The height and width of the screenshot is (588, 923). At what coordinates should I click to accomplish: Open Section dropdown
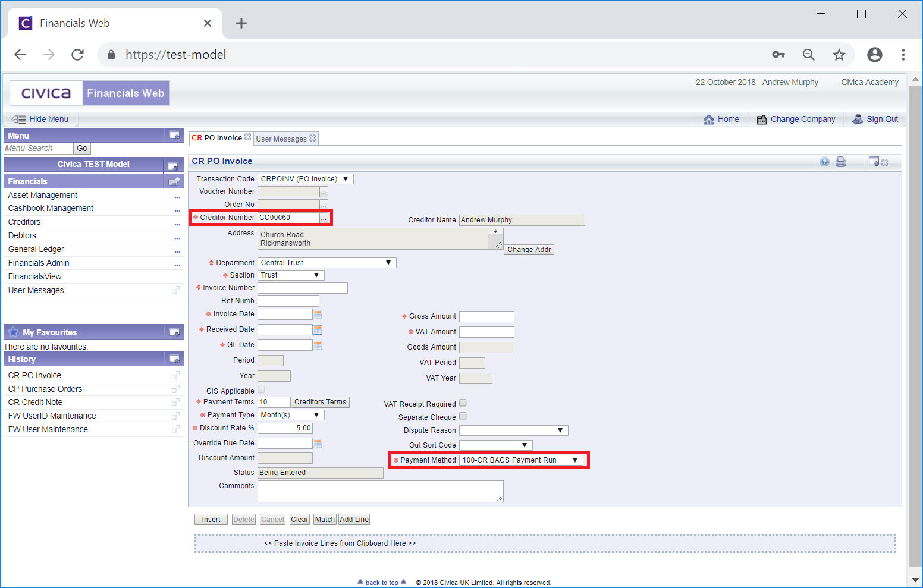click(291, 275)
